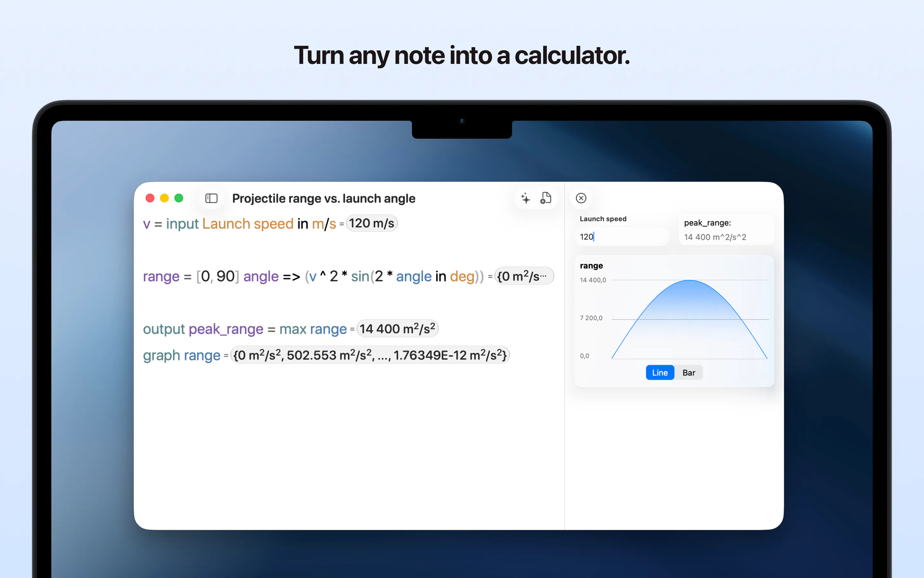
Task: Click the truncated '{0 m²/s…' result pill
Action: 524,276
